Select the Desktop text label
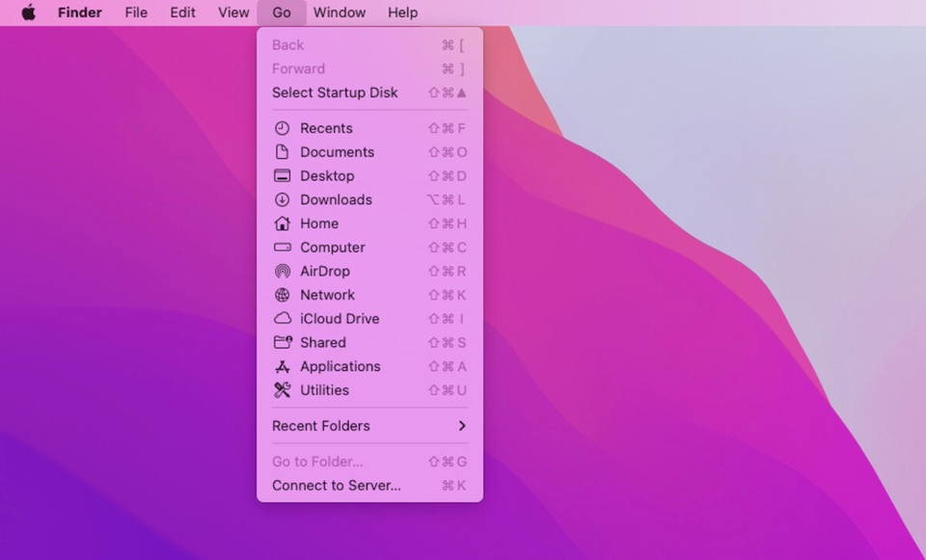926x560 pixels. [x=327, y=175]
